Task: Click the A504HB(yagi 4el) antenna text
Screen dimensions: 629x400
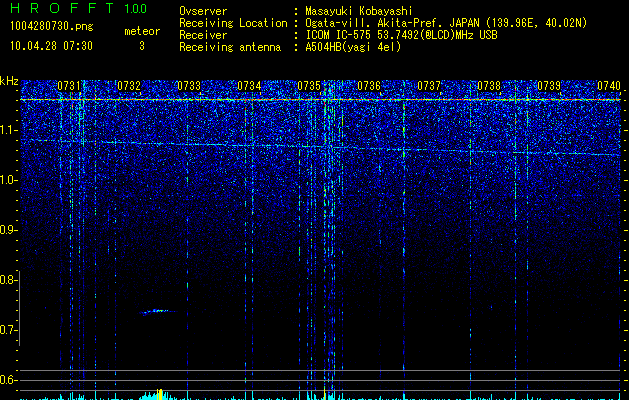Action: 353,47
